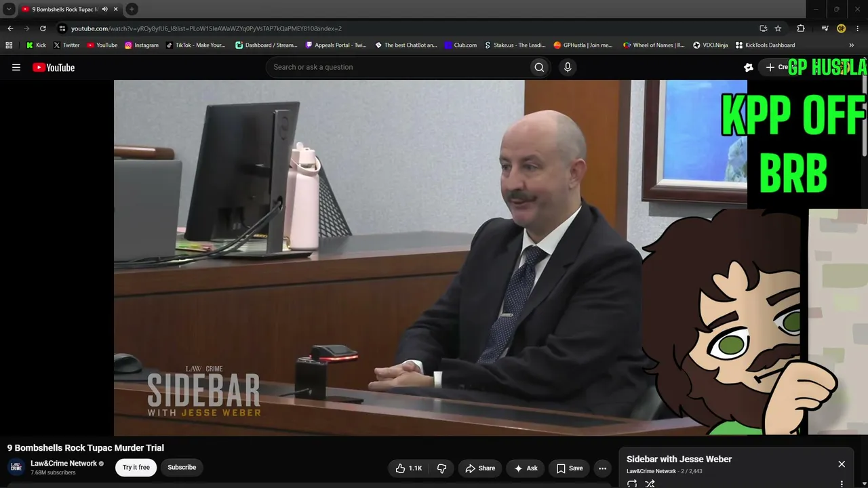Open the Wheel of Names bookmark

[654, 45]
